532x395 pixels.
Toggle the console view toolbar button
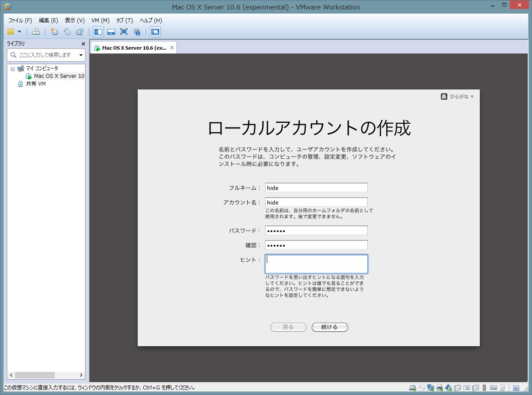pos(155,32)
